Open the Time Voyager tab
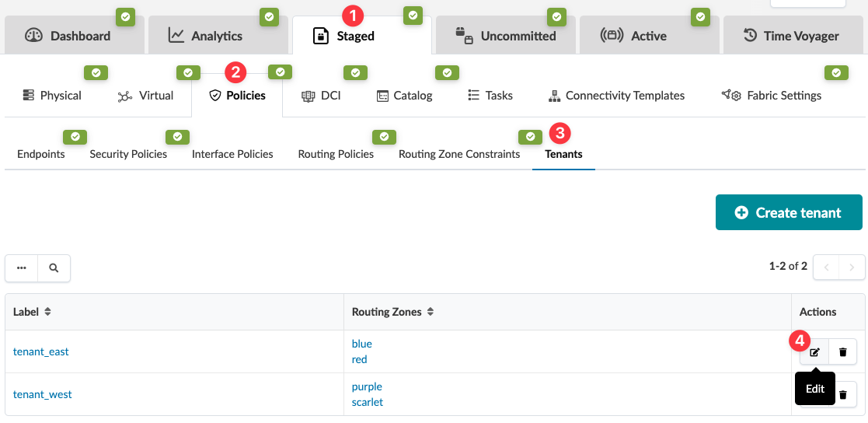Viewport: 868px width, 423px height. pos(791,36)
